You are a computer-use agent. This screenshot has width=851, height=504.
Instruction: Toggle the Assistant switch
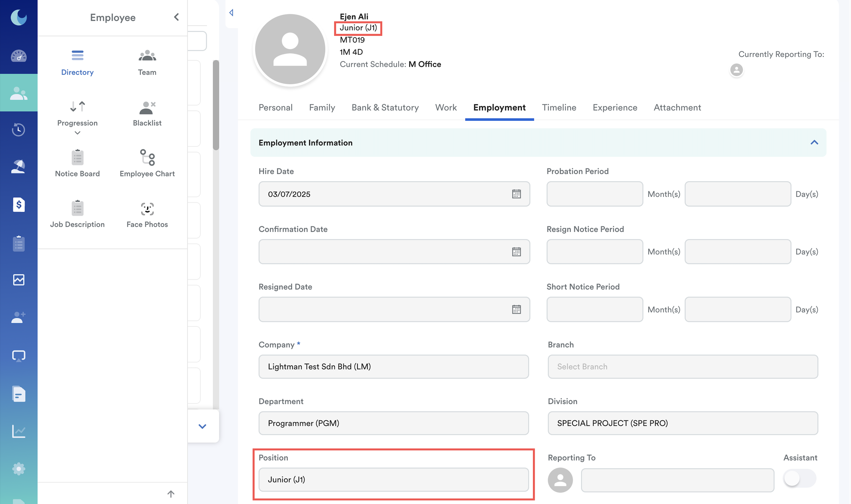[799, 479]
